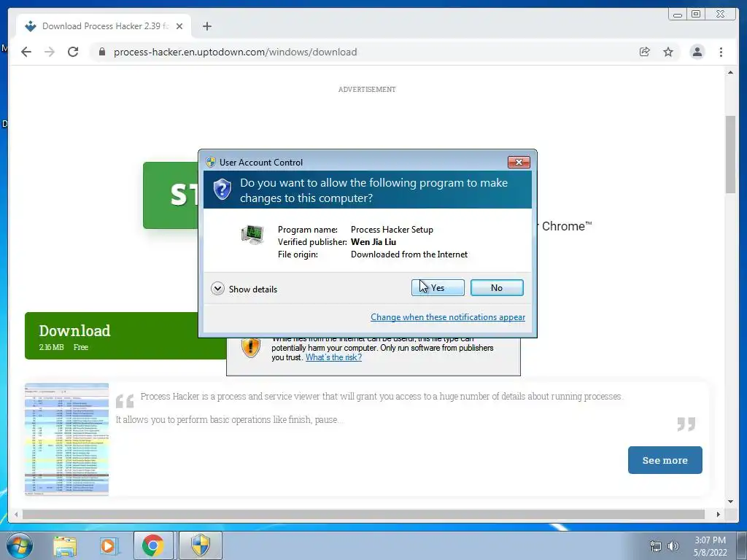Open a new Chrome tab
This screenshot has width=747, height=560.
(x=206, y=26)
